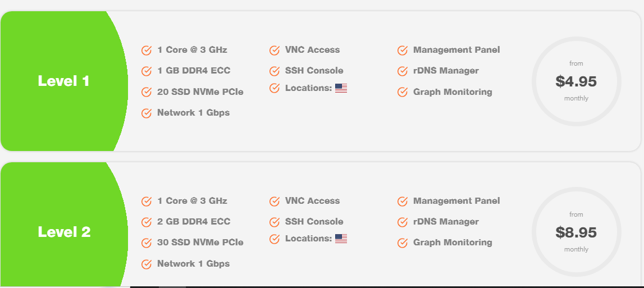Image resolution: width=644 pixels, height=288 pixels.
Task: Click checkmark icon beside 20 SSD NVMe PCIe
Action: pos(147,92)
